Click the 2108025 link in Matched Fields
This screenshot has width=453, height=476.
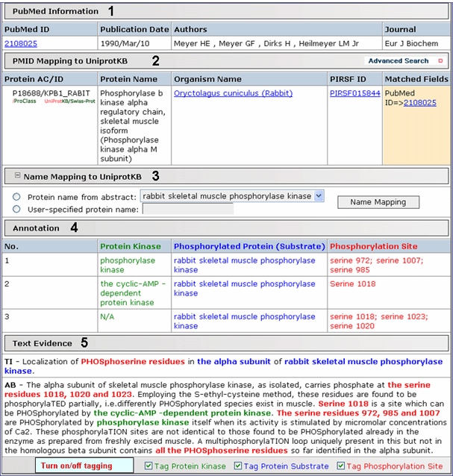click(x=419, y=103)
